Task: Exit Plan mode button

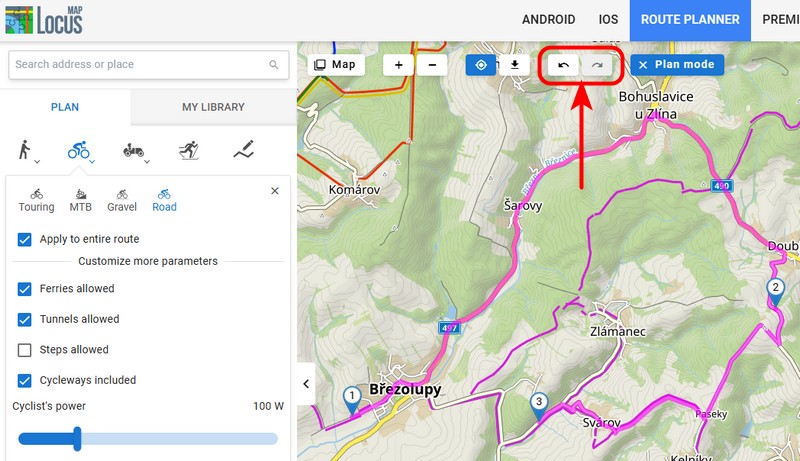Action: tap(677, 65)
